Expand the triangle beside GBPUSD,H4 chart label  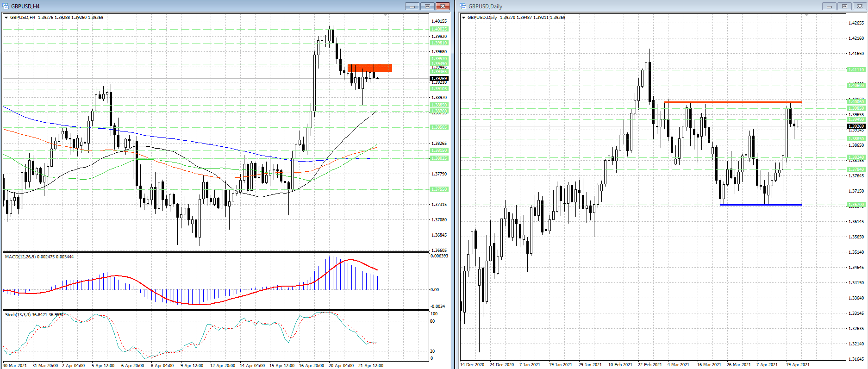tap(6, 18)
